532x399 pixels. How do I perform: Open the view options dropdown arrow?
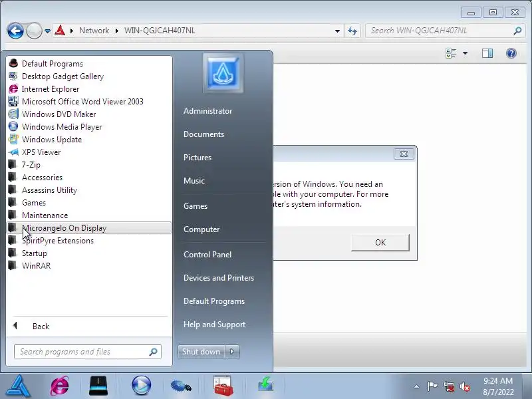pos(465,53)
